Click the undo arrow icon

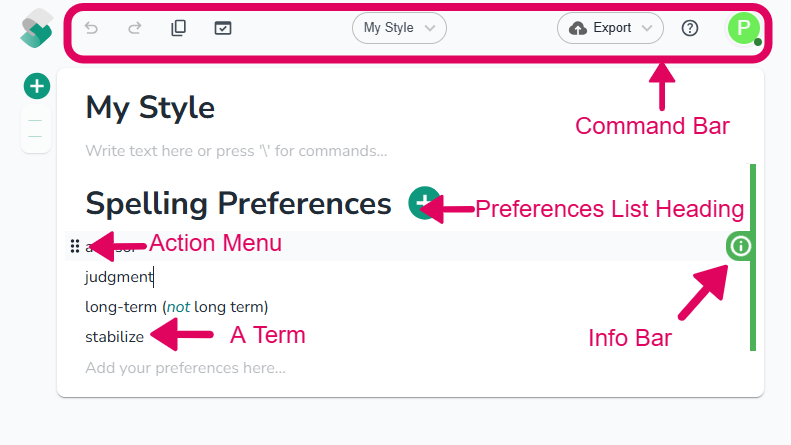pos(91,28)
